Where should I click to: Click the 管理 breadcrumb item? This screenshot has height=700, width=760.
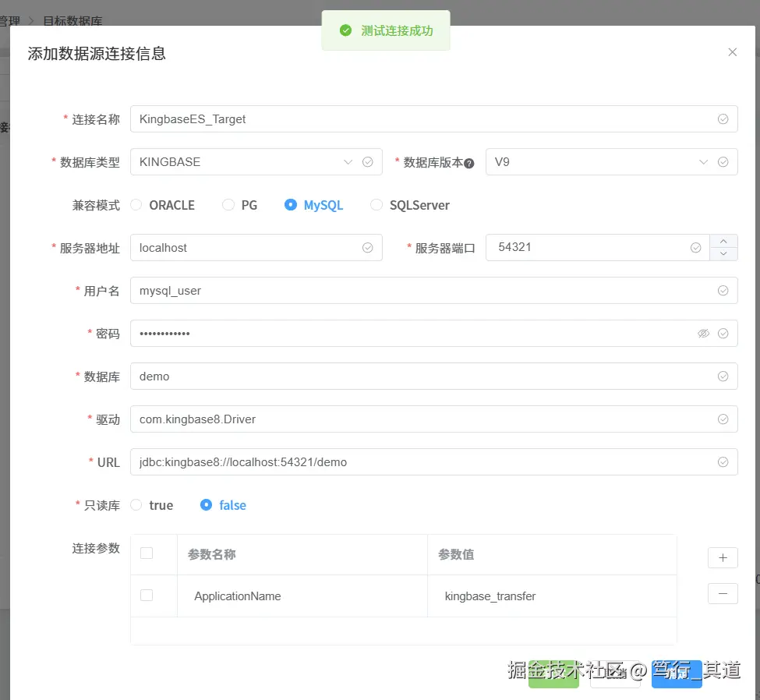click(9, 21)
